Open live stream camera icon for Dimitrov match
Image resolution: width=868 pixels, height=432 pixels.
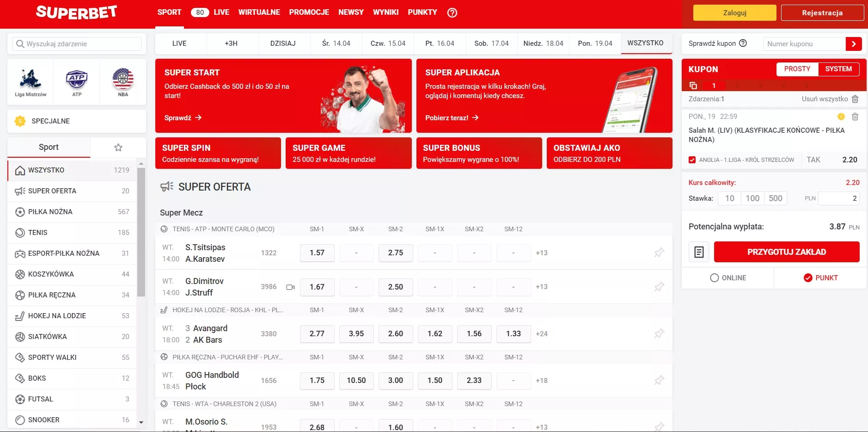point(290,287)
